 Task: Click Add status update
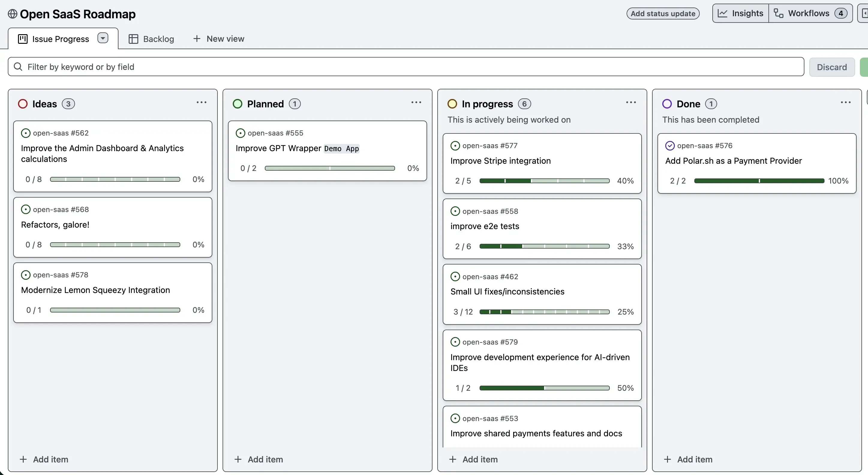(x=663, y=13)
